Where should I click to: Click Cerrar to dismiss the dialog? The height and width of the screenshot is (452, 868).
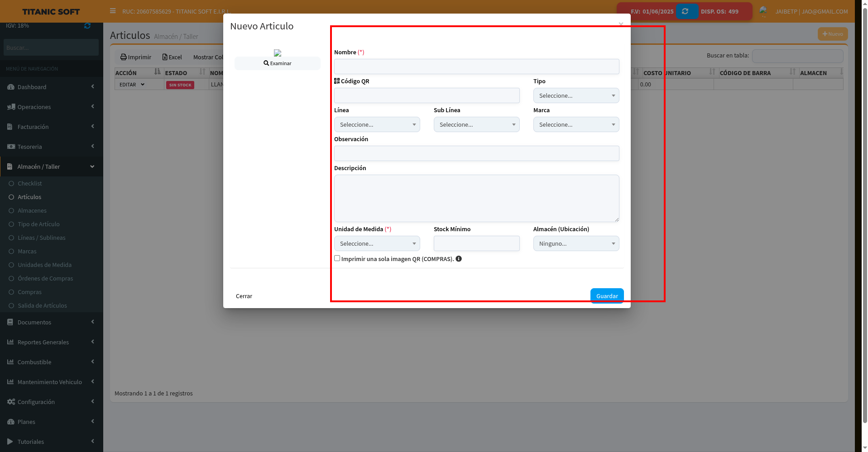244,296
